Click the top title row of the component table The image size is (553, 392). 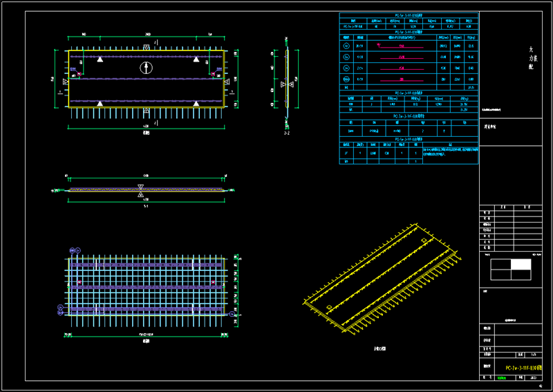coord(409,15)
